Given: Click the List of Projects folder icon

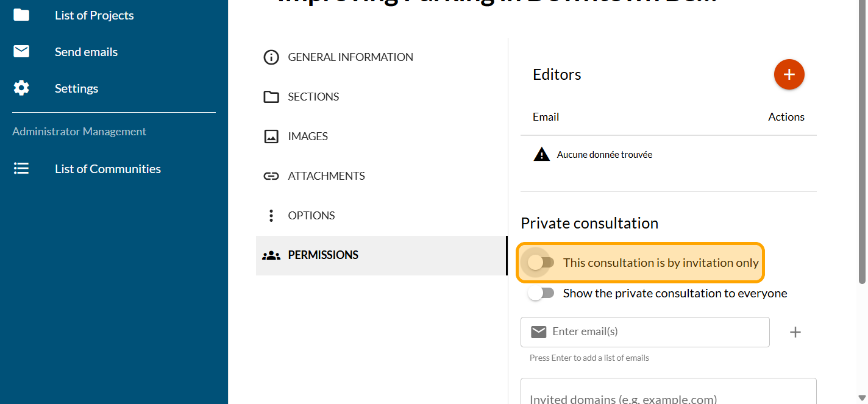Looking at the screenshot, I should tap(21, 15).
